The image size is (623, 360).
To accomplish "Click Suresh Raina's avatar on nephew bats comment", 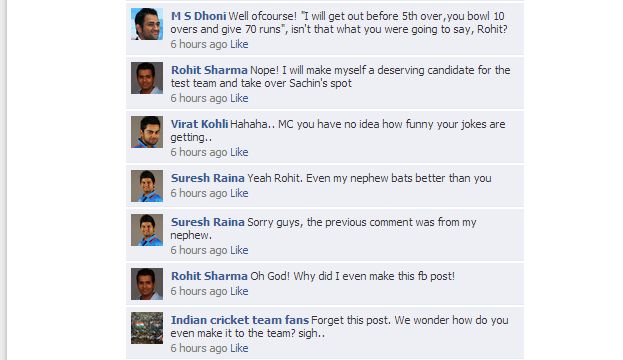I will pos(147,186).
